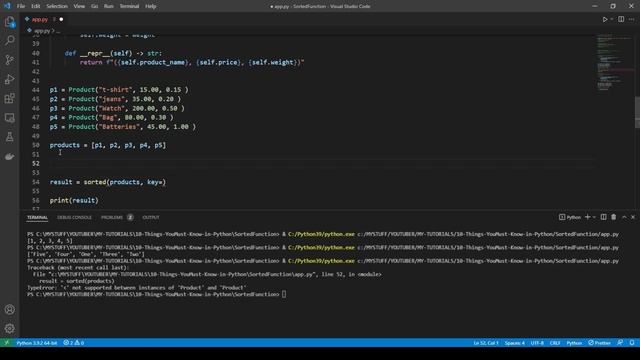The height and width of the screenshot is (360, 640).
Task: Switch to the DEBUG CONSOLE tab
Action: [74, 218]
